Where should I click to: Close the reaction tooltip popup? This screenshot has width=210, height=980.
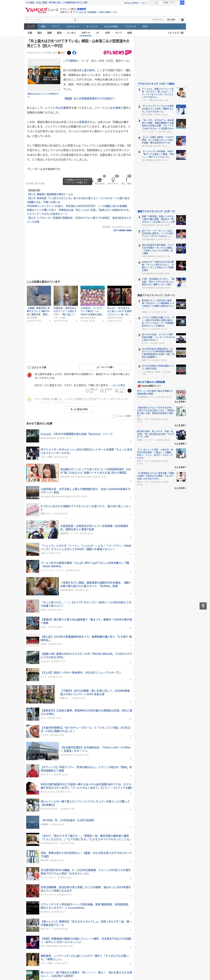pos(91,180)
